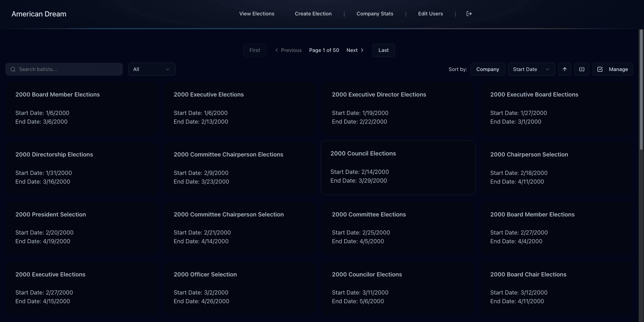The image size is (644, 322).
Task: Click the logout icon in the navbar
Action: pyautogui.click(x=469, y=14)
